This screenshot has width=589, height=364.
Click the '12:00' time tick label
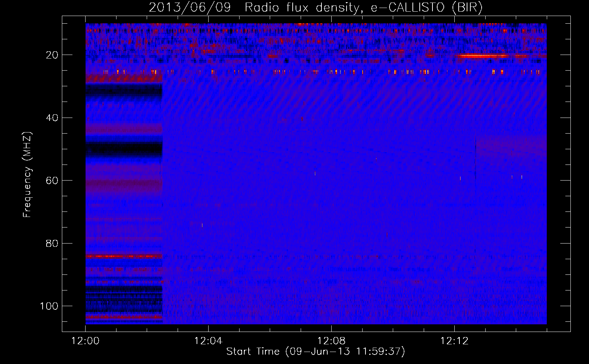(x=86, y=341)
